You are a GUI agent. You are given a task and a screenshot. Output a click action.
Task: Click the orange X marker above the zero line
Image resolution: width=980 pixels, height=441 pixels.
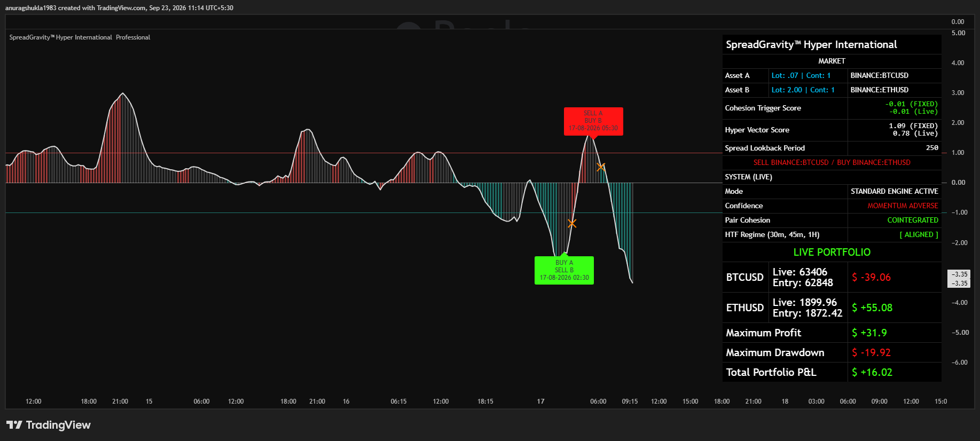pos(601,167)
